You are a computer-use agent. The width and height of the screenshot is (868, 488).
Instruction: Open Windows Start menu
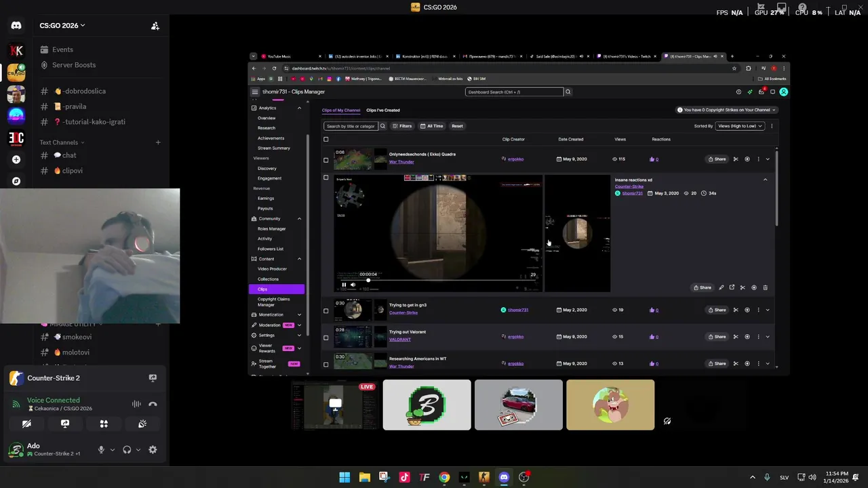click(344, 477)
